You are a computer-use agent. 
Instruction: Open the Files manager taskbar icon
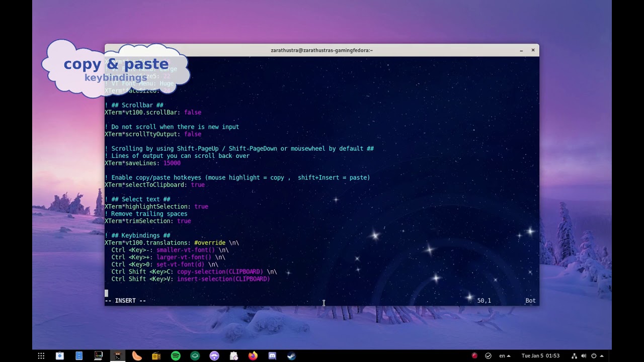tap(79, 356)
